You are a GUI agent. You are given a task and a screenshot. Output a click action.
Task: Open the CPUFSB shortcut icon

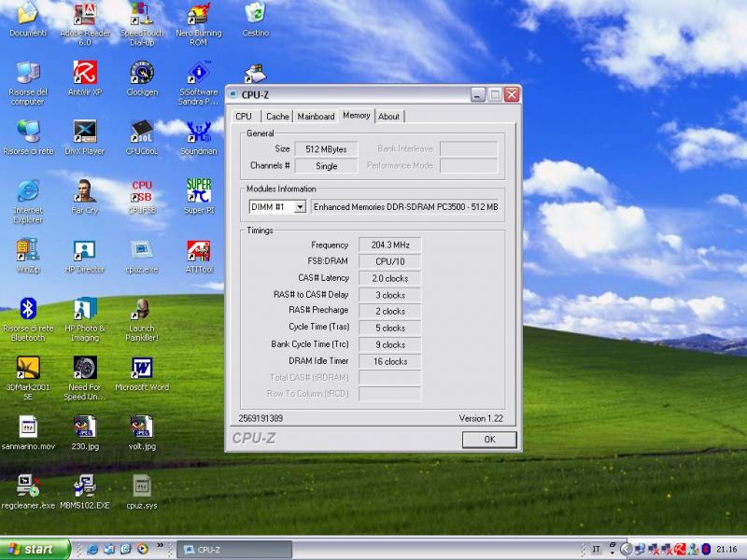pos(142,197)
